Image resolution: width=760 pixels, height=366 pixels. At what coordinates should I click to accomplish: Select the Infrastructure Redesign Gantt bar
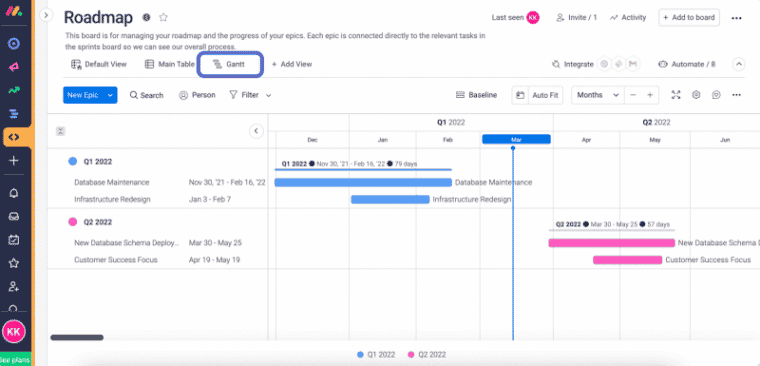(x=390, y=199)
